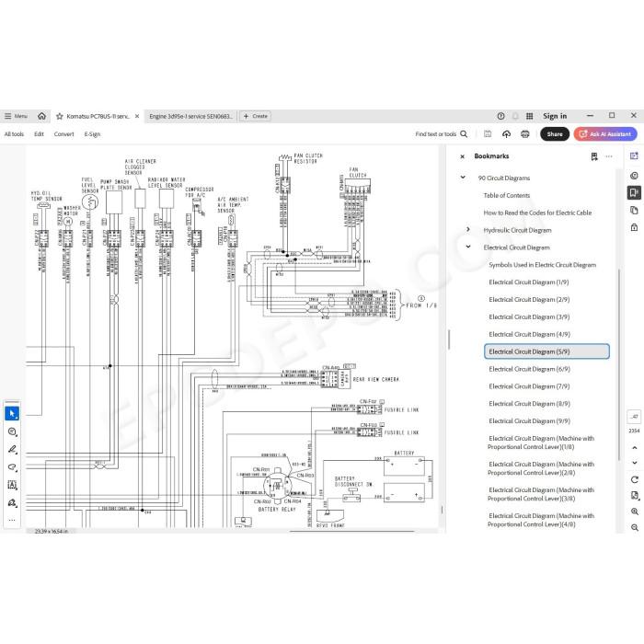This screenshot has height=644, width=644.
Task: Click the current page number box
Action: [x=634, y=417]
